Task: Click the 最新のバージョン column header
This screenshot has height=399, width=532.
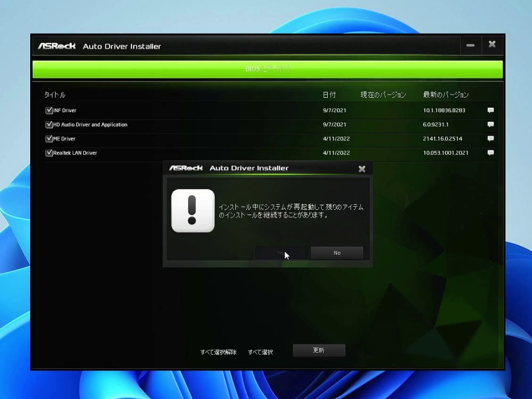Action: tap(445, 95)
